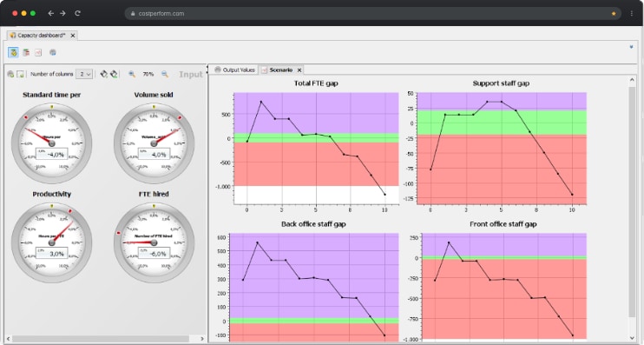Screen dimensions: 644x345
Task: Click the add gauge icon in Input toolbar
Action: tap(10, 74)
